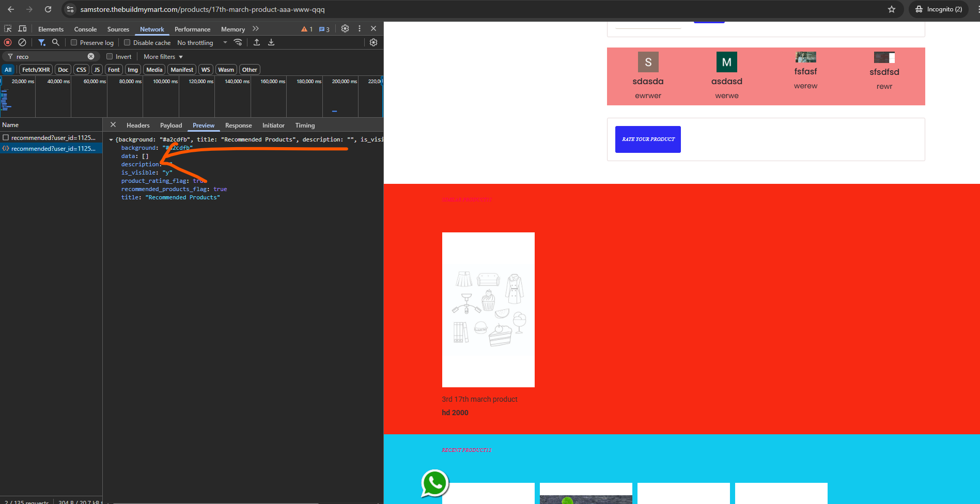This screenshot has width=980, height=504.
Task: Switch to the Console tab
Action: 86,29
